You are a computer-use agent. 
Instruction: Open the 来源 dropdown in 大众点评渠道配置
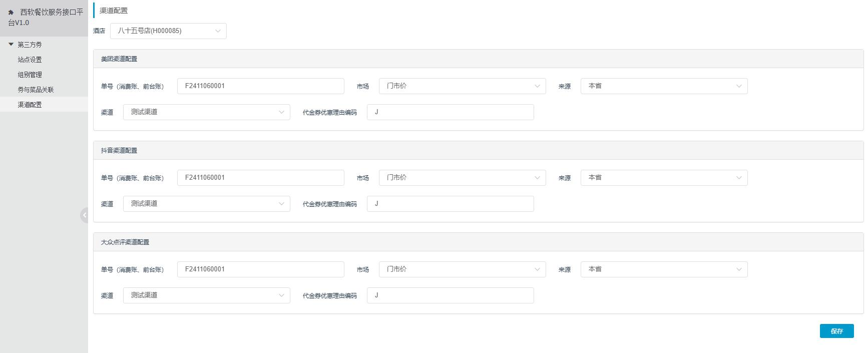click(x=664, y=269)
